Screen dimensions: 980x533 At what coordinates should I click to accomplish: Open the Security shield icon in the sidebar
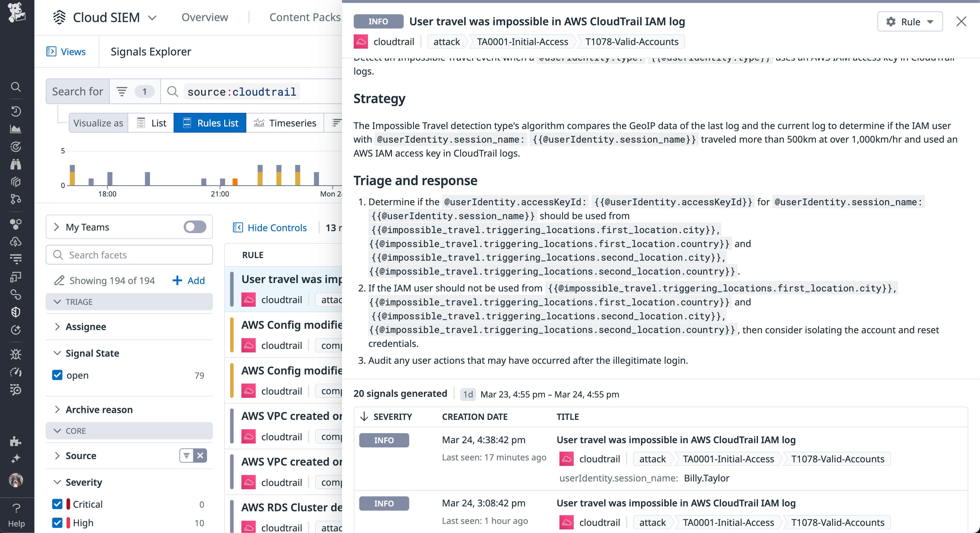point(16,312)
